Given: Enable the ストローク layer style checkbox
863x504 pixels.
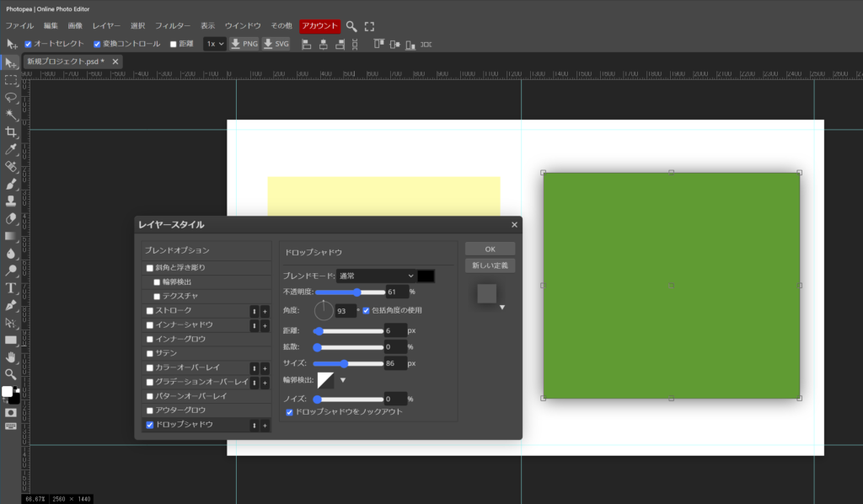Looking at the screenshot, I should (x=150, y=311).
